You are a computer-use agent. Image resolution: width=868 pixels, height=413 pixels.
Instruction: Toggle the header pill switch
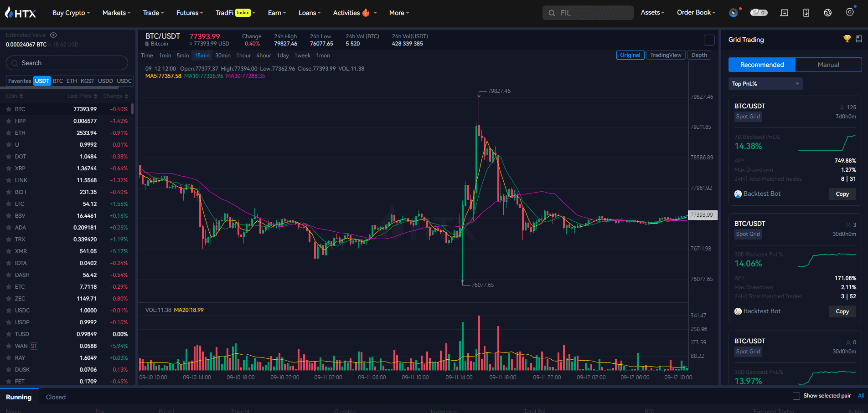(759, 13)
